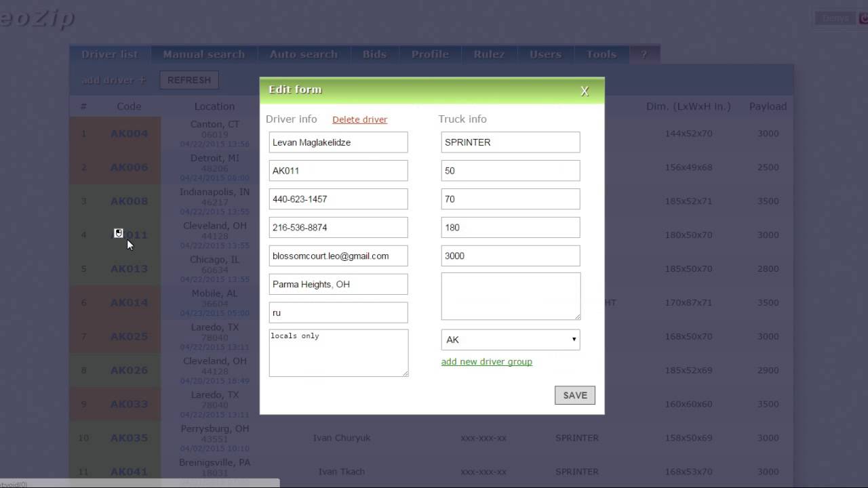
Task: Edit the payload field 3000 in form
Action: coord(511,256)
